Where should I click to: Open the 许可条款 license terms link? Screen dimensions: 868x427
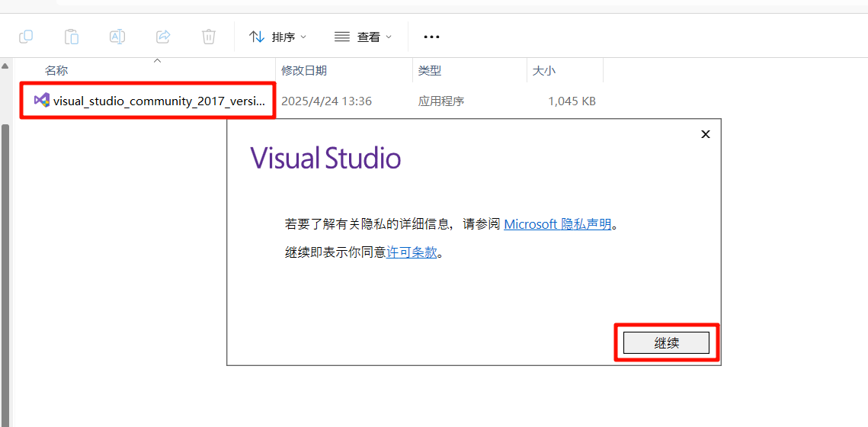pos(412,252)
